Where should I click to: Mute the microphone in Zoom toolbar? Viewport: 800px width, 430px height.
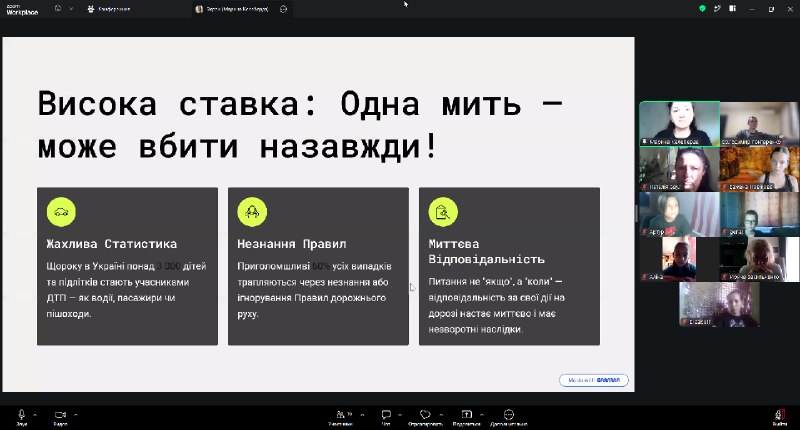click(21, 415)
